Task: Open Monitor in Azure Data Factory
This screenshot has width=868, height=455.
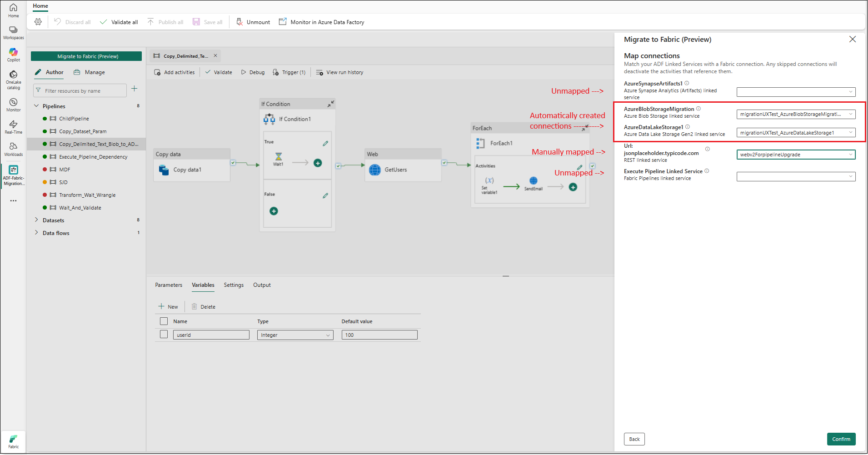Action: 321,22
